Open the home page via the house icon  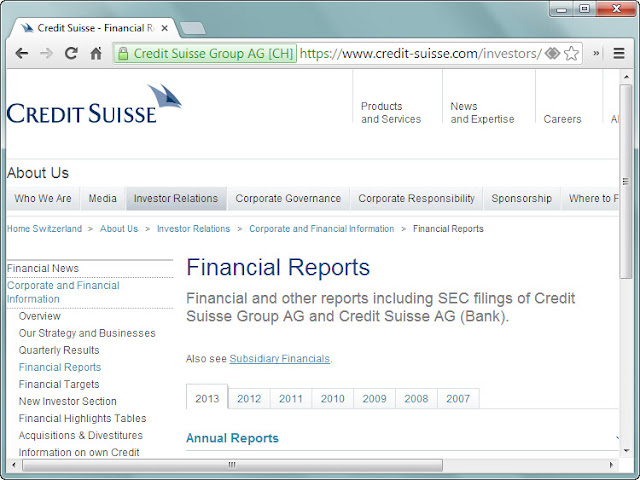click(x=96, y=53)
